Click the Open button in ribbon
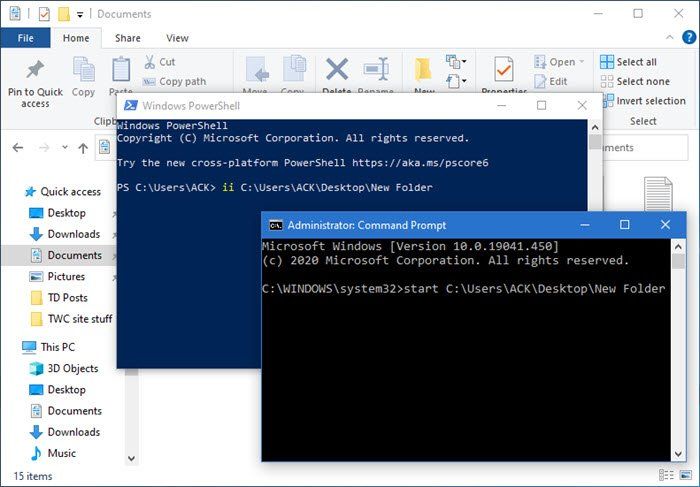The width and height of the screenshot is (700, 487). pyautogui.click(x=554, y=62)
